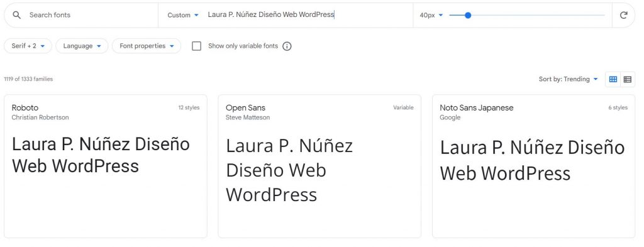644x247 pixels.
Task: Click designer name Steve Matteson
Action: pos(248,118)
